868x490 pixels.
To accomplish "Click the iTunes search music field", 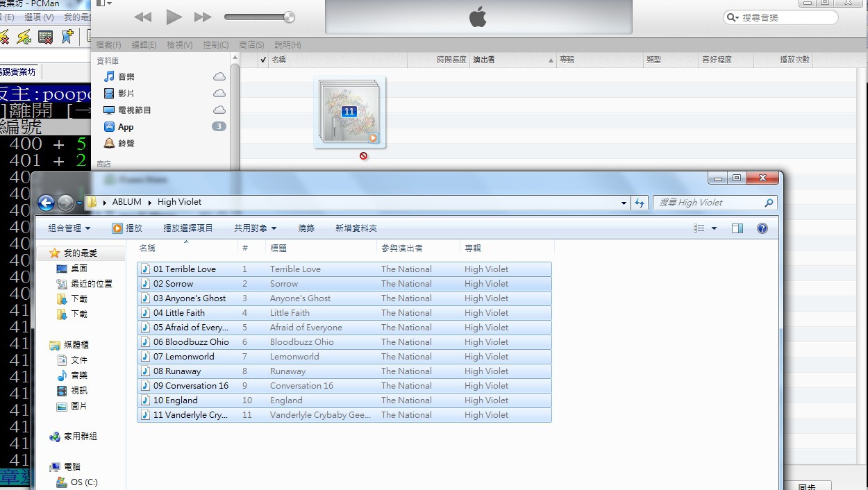I will pyautogui.click(x=781, y=17).
